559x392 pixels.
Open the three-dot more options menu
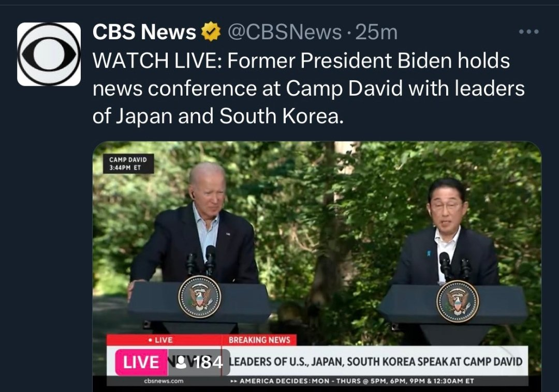(528, 32)
